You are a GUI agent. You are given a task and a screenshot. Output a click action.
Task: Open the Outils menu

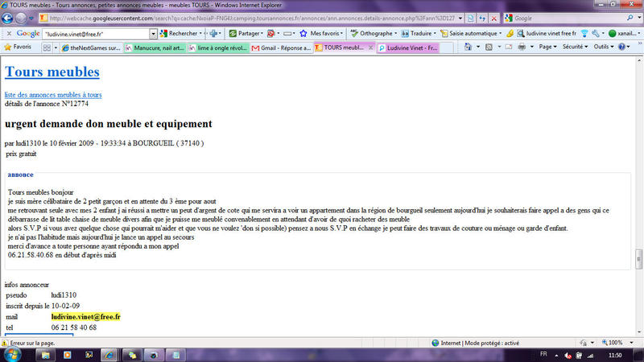click(x=605, y=47)
